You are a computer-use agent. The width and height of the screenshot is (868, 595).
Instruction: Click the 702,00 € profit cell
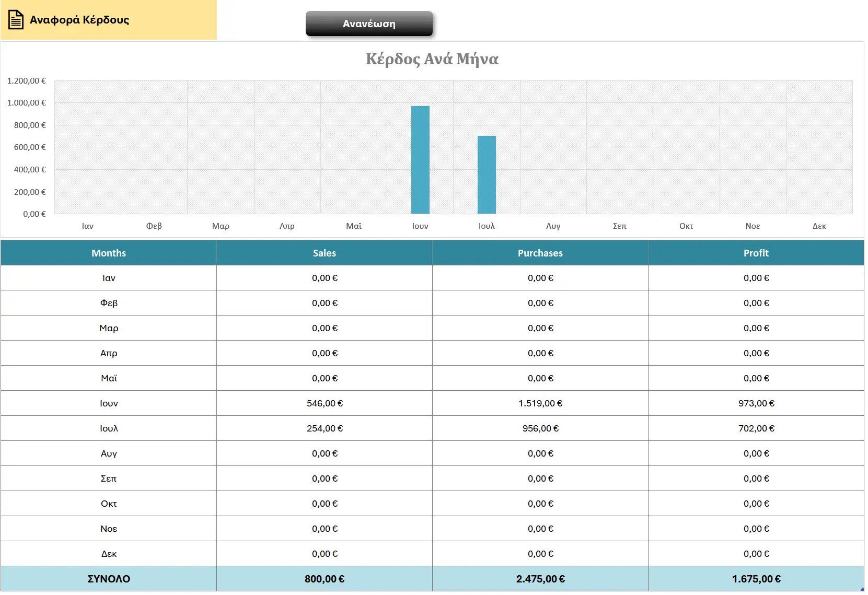tap(756, 428)
